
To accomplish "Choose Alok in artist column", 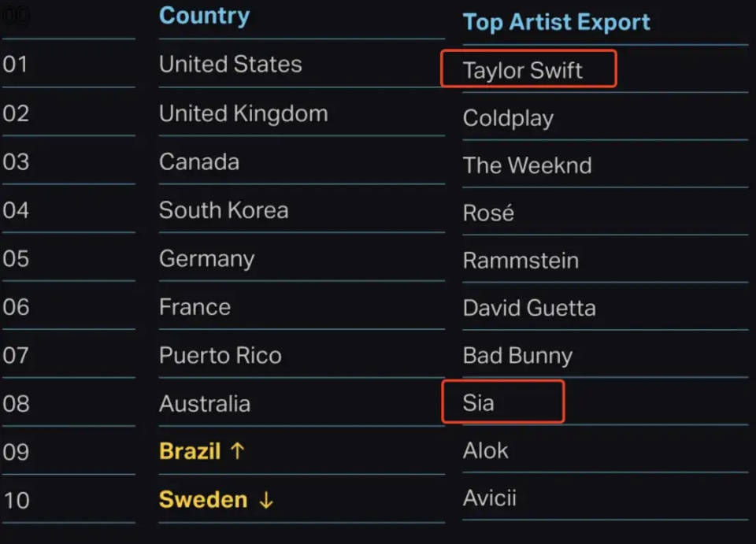I will click(485, 451).
